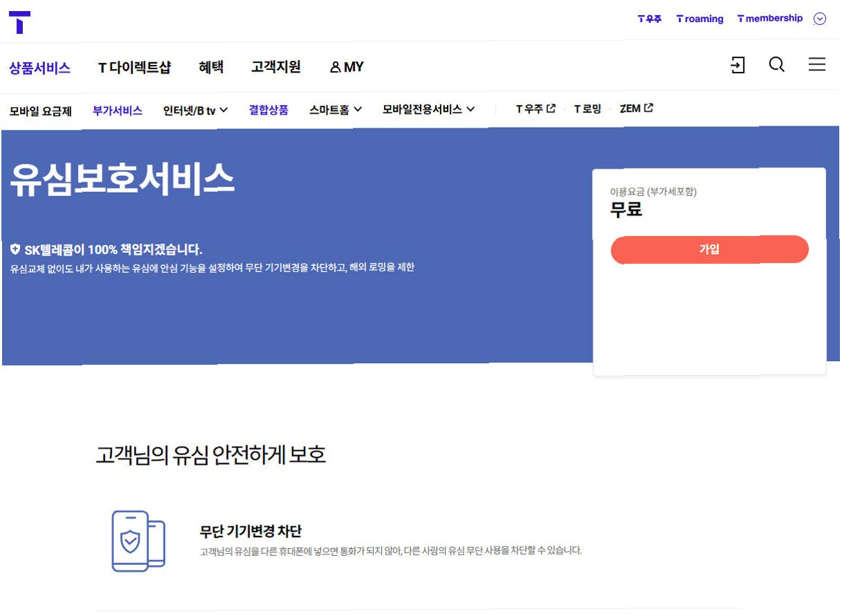Screen dimensions: 842x616
Task: Click the 가입 subscribe button
Action: [709, 249]
